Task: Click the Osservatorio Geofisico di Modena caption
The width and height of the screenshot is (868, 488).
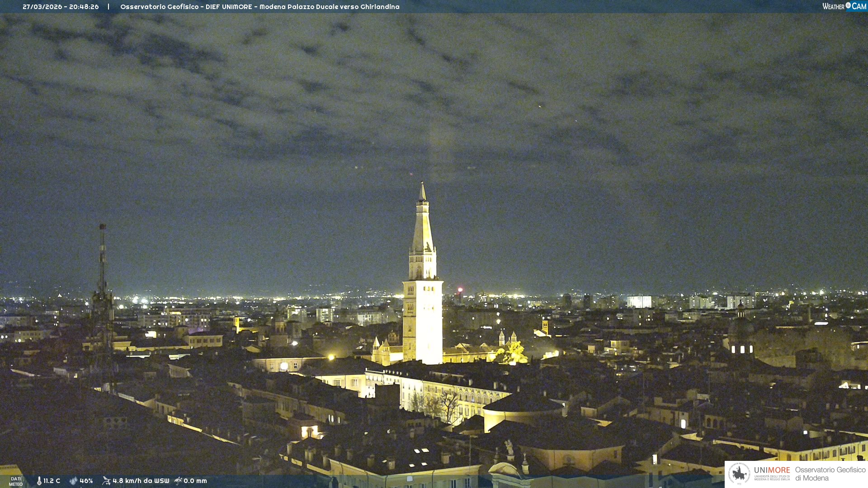Action: click(830, 474)
